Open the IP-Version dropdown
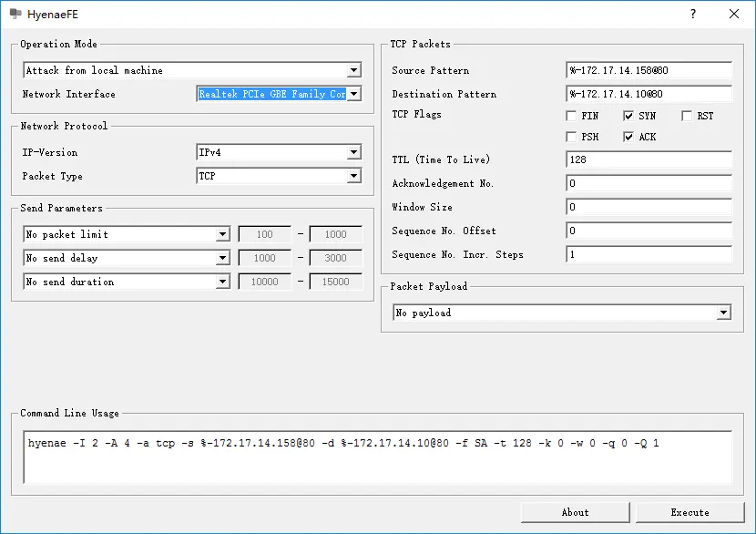756x534 pixels. coord(353,152)
